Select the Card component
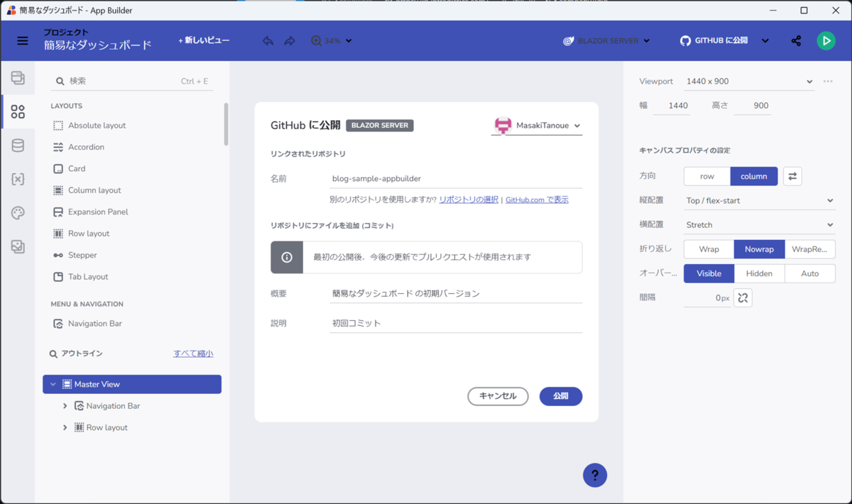 [x=69, y=169]
